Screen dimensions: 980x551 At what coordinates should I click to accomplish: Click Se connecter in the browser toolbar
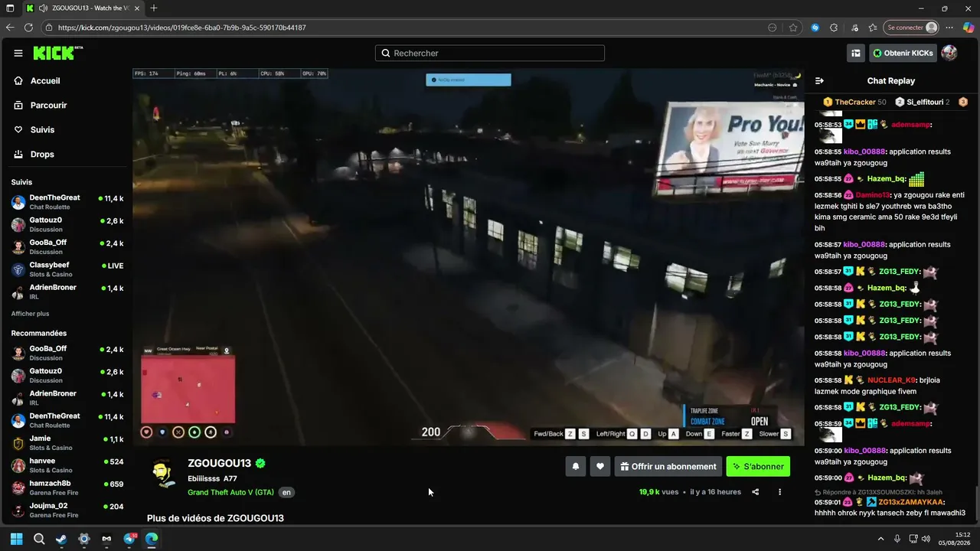[x=911, y=28]
